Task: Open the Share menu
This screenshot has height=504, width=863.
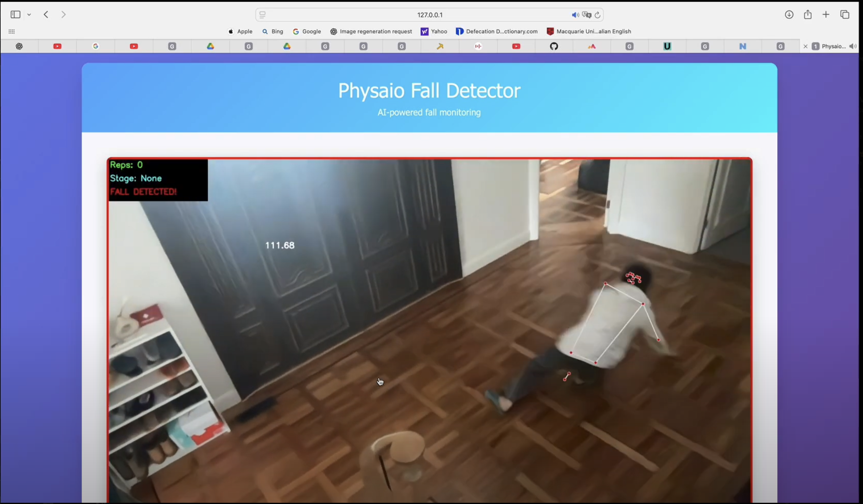Action: 808,14
